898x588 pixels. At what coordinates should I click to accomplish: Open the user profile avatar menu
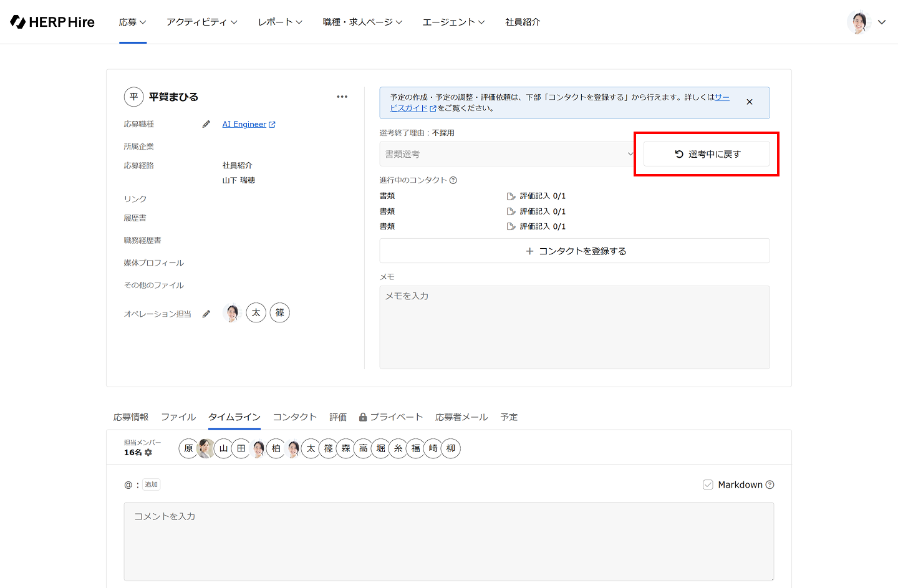pos(866,22)
